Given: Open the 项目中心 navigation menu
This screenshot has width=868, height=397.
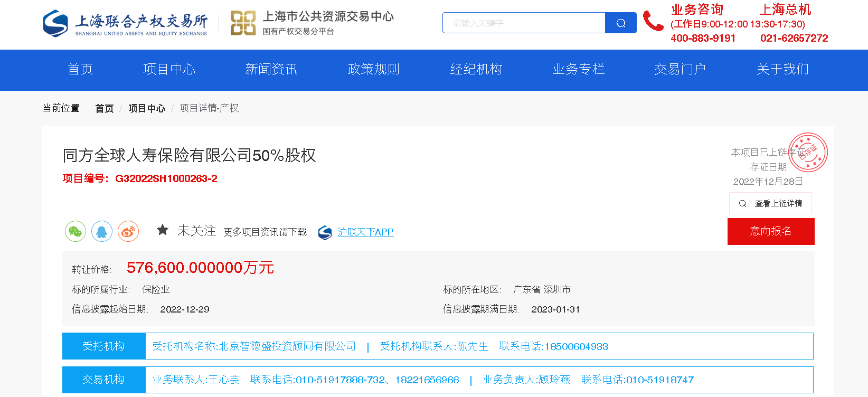Looking at the screenshot, I should [169, 70].
